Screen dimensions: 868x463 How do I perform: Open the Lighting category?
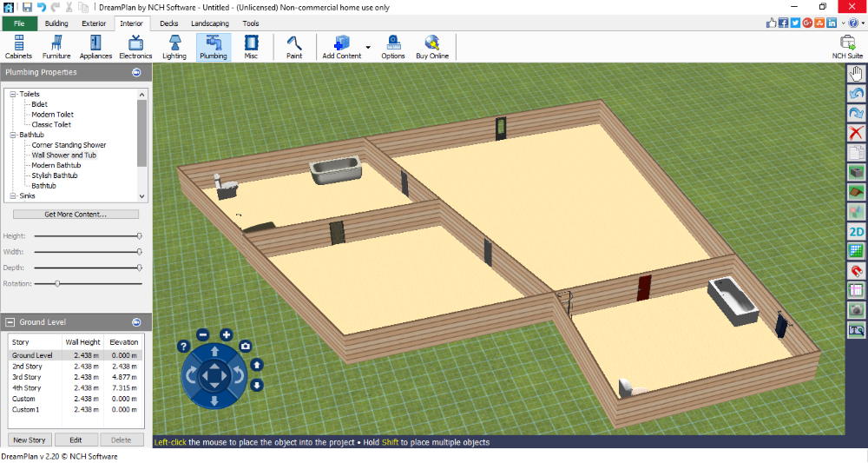[174, 47]
